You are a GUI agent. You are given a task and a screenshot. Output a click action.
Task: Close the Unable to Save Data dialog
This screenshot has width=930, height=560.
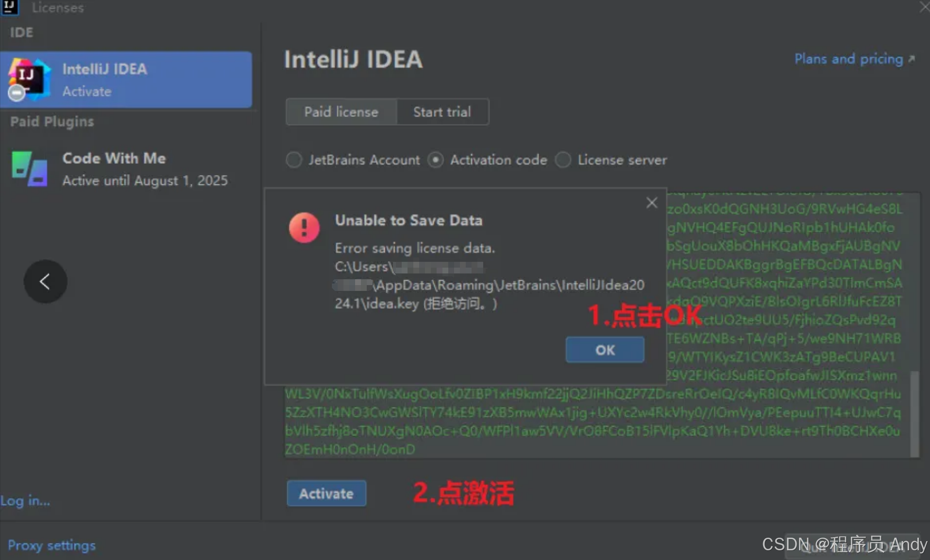(x=652, y=203)
